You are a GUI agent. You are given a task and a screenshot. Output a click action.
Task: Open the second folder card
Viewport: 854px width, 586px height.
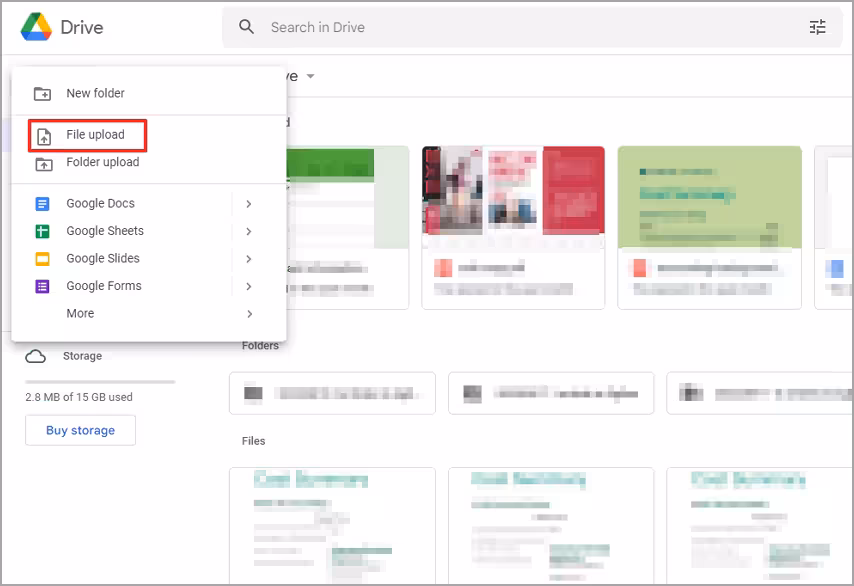tap(551, 393)
